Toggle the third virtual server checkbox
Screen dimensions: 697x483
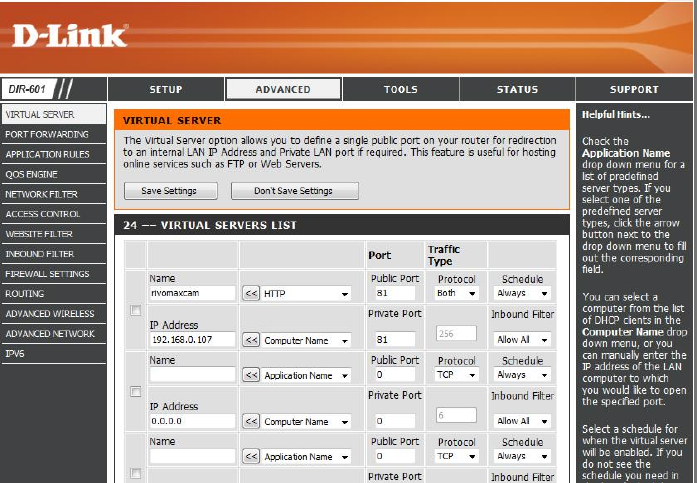(x=136, y=473)
